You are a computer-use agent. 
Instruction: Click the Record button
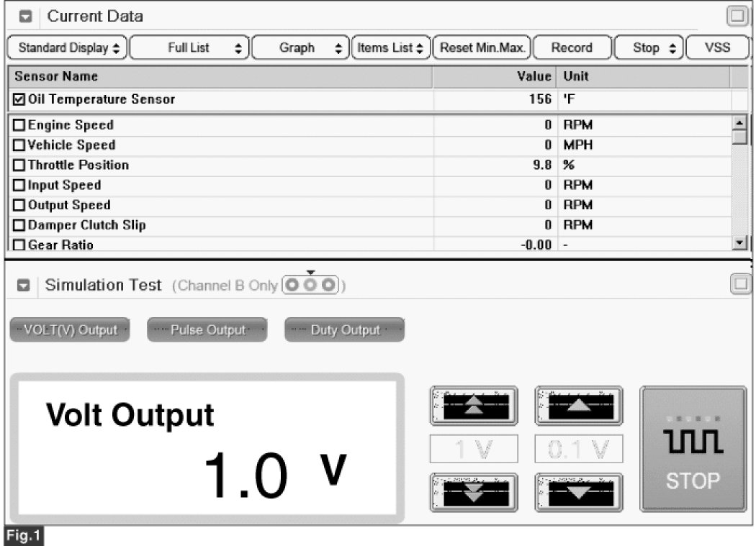click(x=572, y=48)
